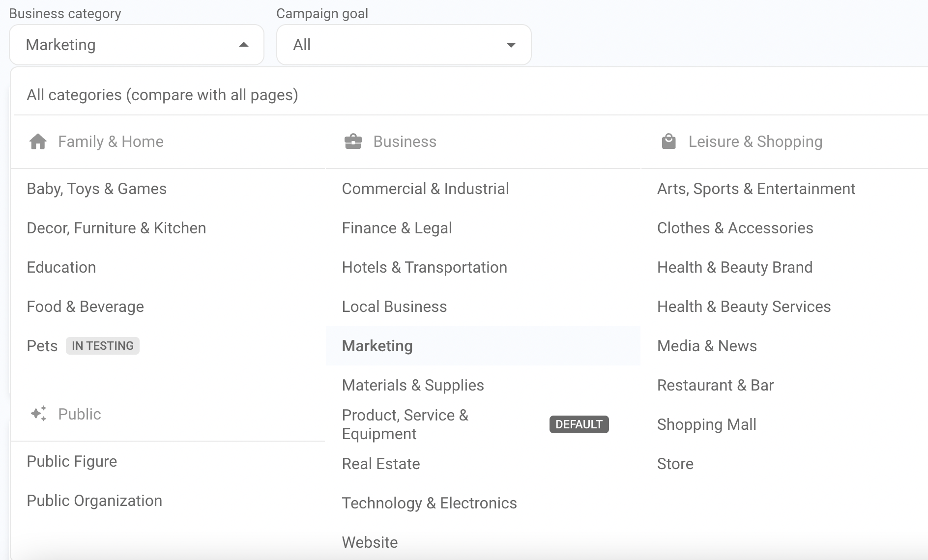
Task: Select Technology & Electronics category
Action: pyautogui.click(x=429, y=503)
